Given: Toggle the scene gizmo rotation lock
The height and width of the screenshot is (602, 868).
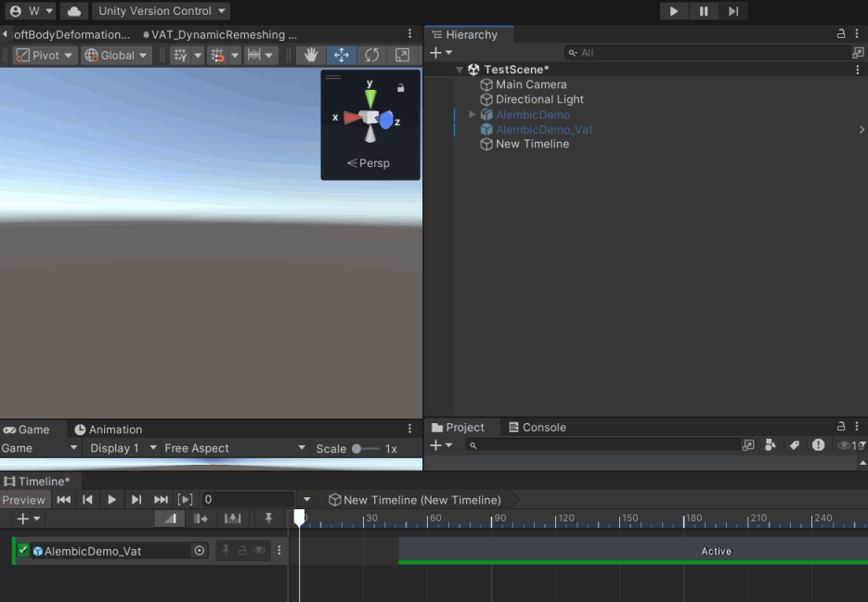Looking at the screenshot, I should click(x=401, y=87).
